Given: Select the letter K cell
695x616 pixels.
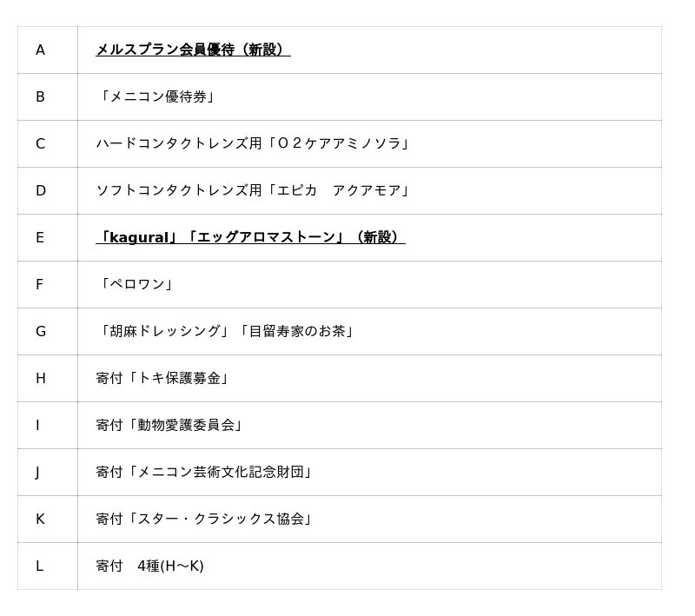Looking at the screenshot, I should [40, 520].
